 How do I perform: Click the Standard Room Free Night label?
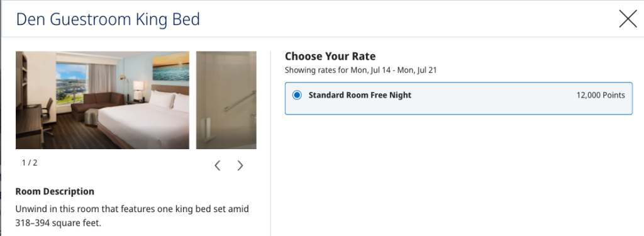360,96
